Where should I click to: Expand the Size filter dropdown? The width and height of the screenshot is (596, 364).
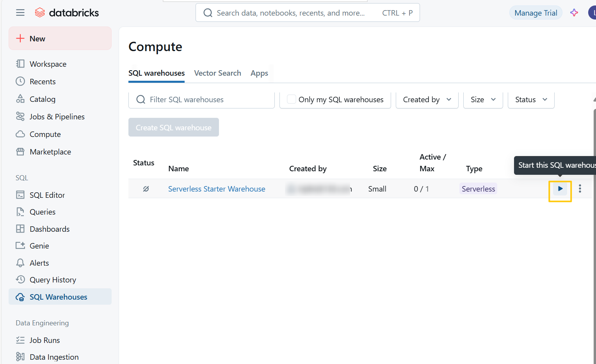click(483, 99)
